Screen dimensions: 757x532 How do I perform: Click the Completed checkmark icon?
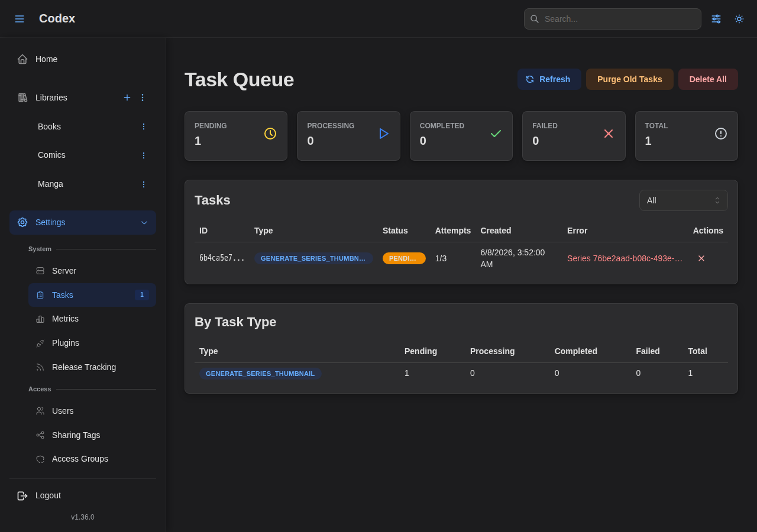(496, 134)
